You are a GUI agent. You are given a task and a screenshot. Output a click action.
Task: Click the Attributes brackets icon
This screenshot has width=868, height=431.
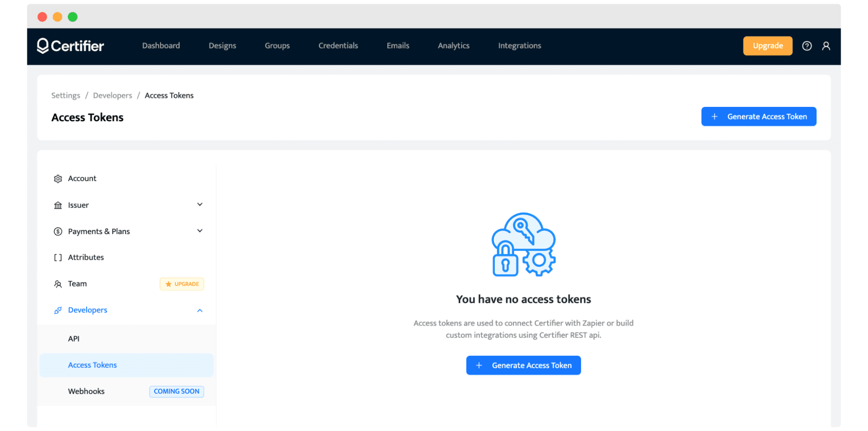tap(58, 258)
